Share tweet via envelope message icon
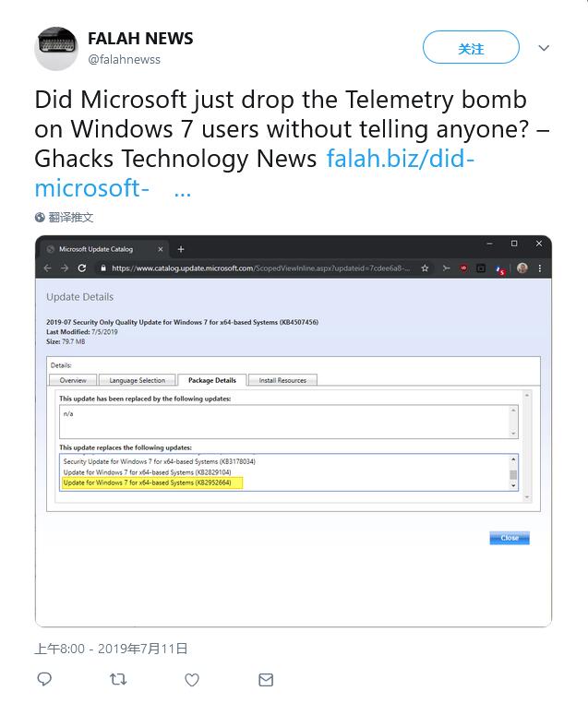Viewport: 588px width, 715px height. pos(266,680)
